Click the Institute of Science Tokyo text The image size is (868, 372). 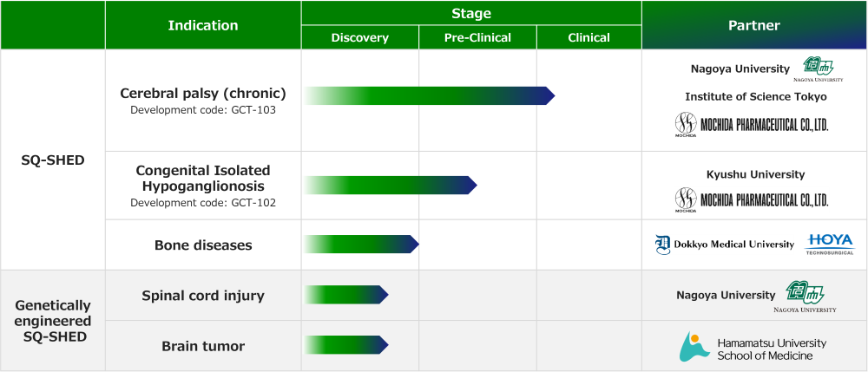[756, 97]
